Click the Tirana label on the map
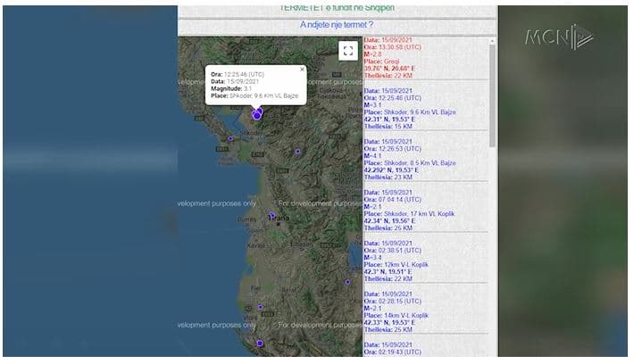 pyautogui.click(x=279, y=218)
